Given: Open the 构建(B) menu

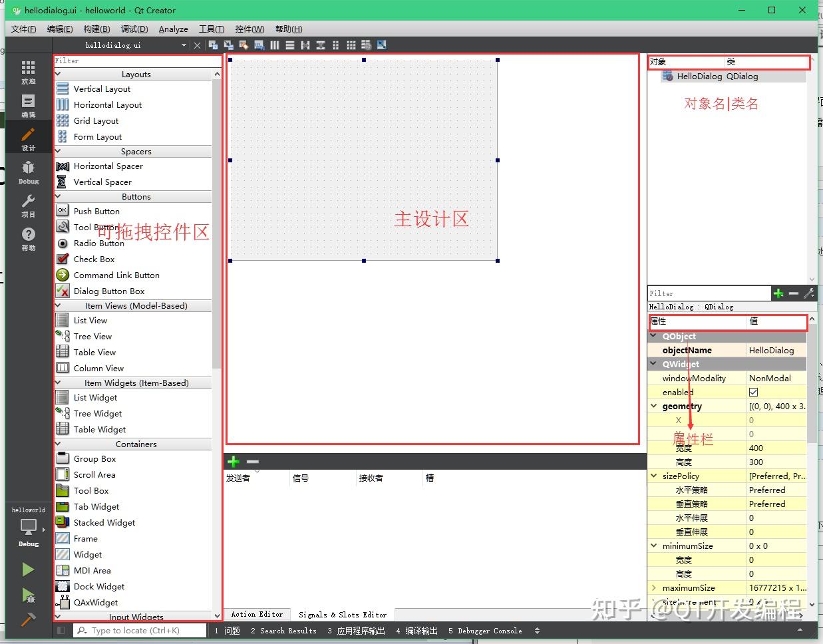Looking at the screenshot, I should coord(96,29).
